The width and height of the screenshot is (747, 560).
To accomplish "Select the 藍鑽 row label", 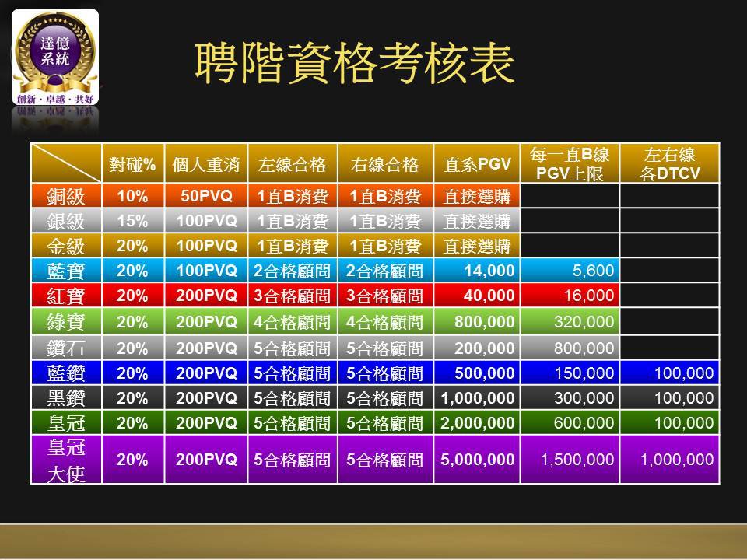I will pos(66,373).
